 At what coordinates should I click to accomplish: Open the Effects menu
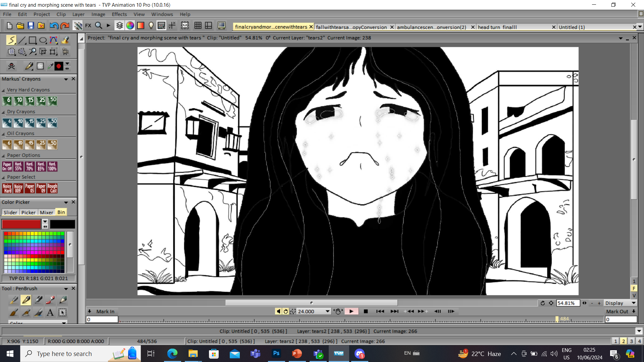[x=119, y=14]
